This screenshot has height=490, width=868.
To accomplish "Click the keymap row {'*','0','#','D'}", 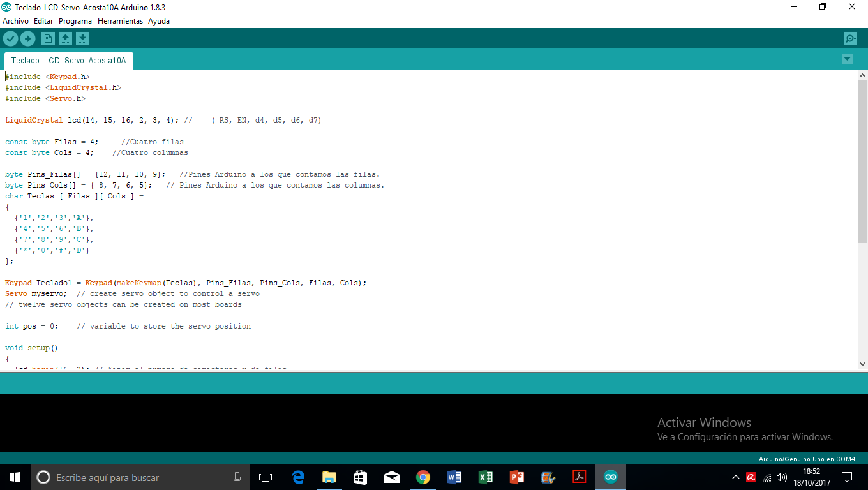I will pyautogui.click(x=52, y=250).
